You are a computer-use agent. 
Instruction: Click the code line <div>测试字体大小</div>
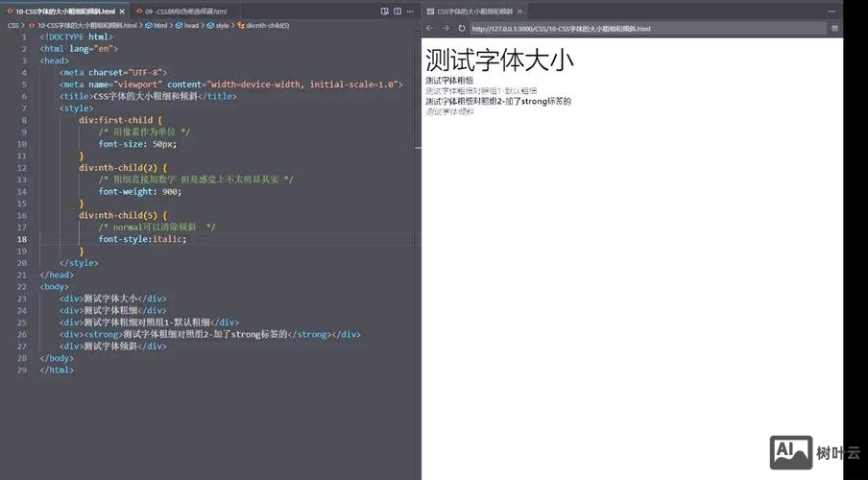[113, 299]
